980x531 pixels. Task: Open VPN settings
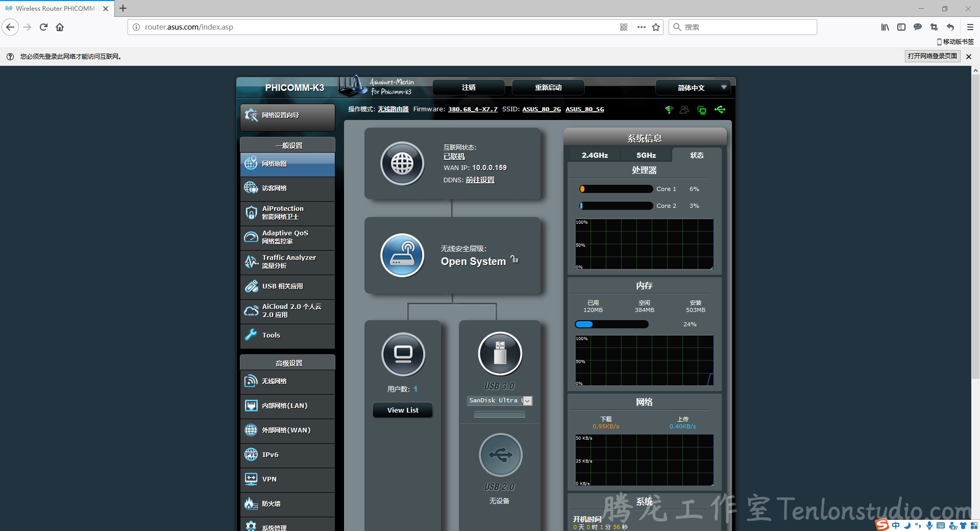(287, 479)
